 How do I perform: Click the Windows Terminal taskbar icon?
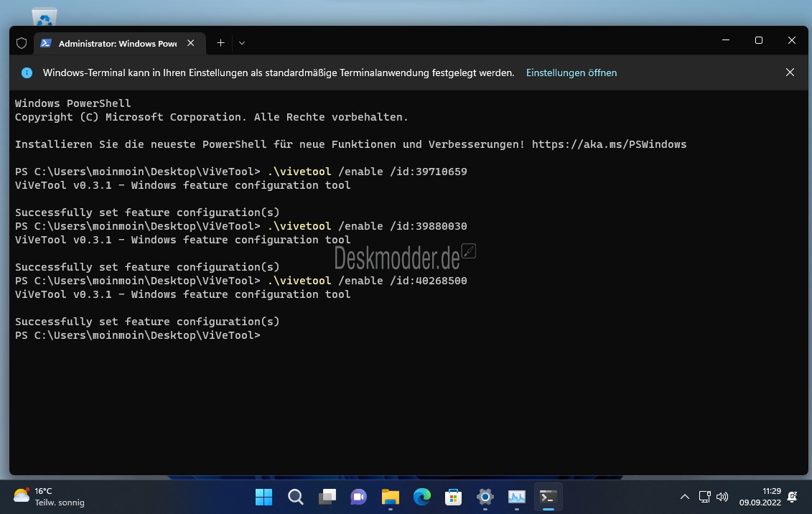549,497
